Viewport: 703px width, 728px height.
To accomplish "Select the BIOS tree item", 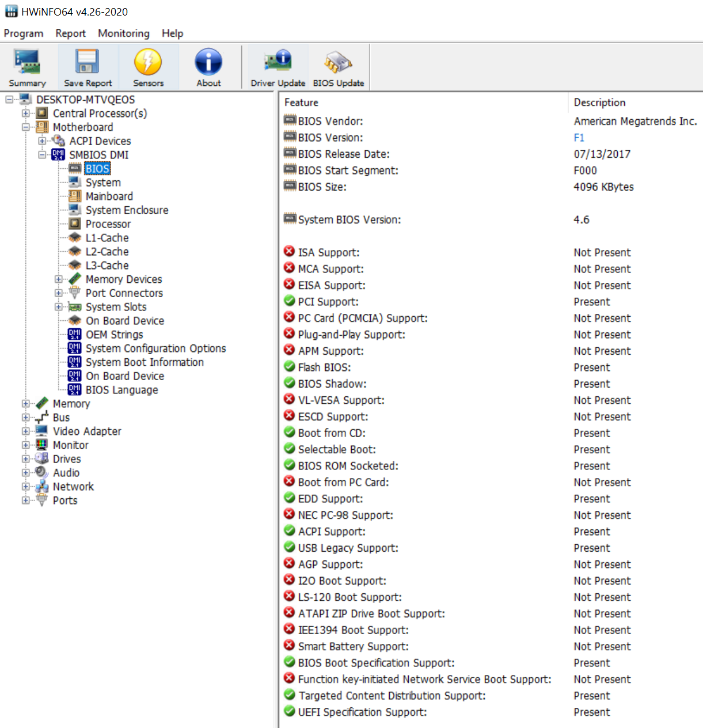I will click(97, 169).
